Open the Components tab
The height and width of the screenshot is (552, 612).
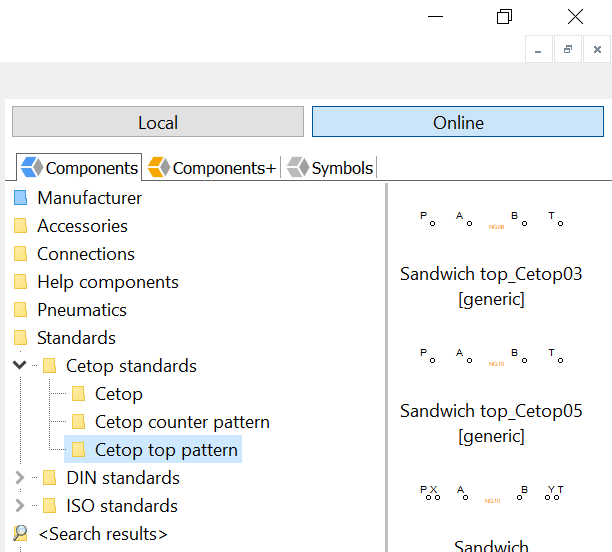click(x=79, y=168)
